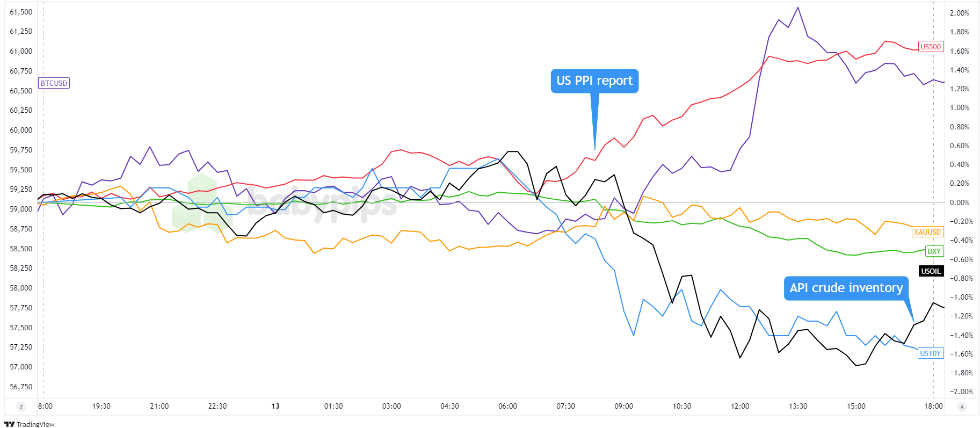Select the API crude inventory callout
980x428 pixels.
[x=846, y=288]
